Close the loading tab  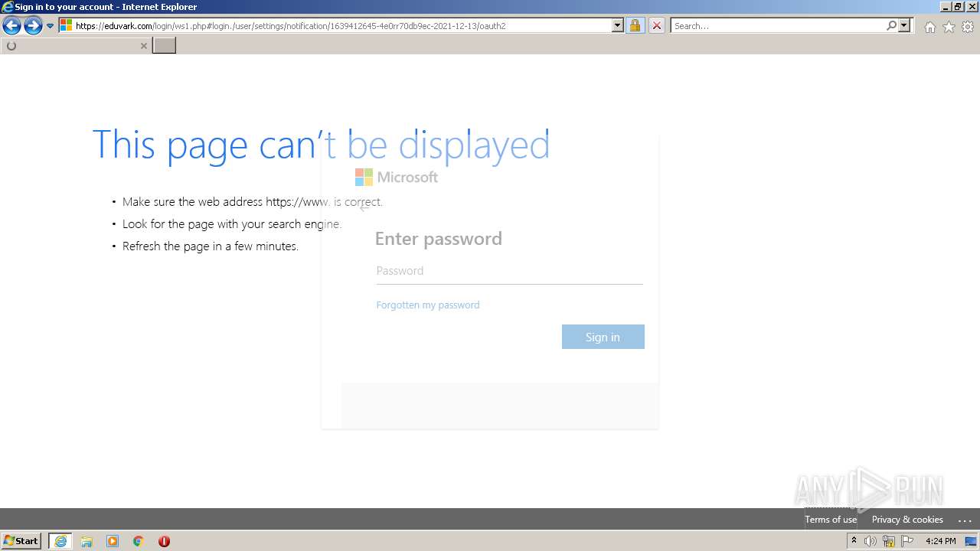(x=143, y=46)
